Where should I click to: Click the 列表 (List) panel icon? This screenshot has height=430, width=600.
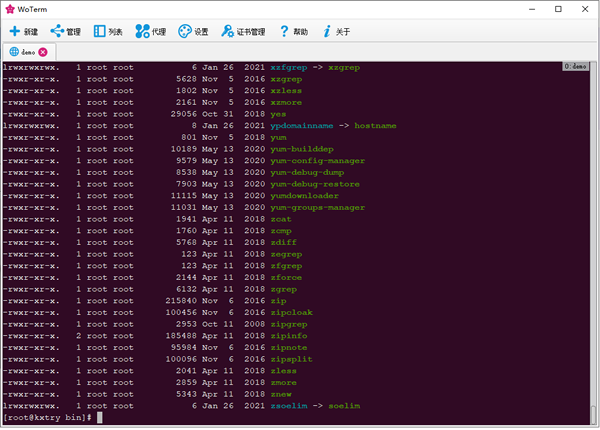98,31
